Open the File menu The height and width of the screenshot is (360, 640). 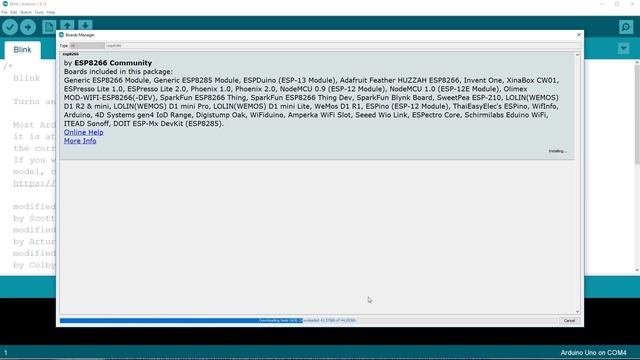click(4, 12)
